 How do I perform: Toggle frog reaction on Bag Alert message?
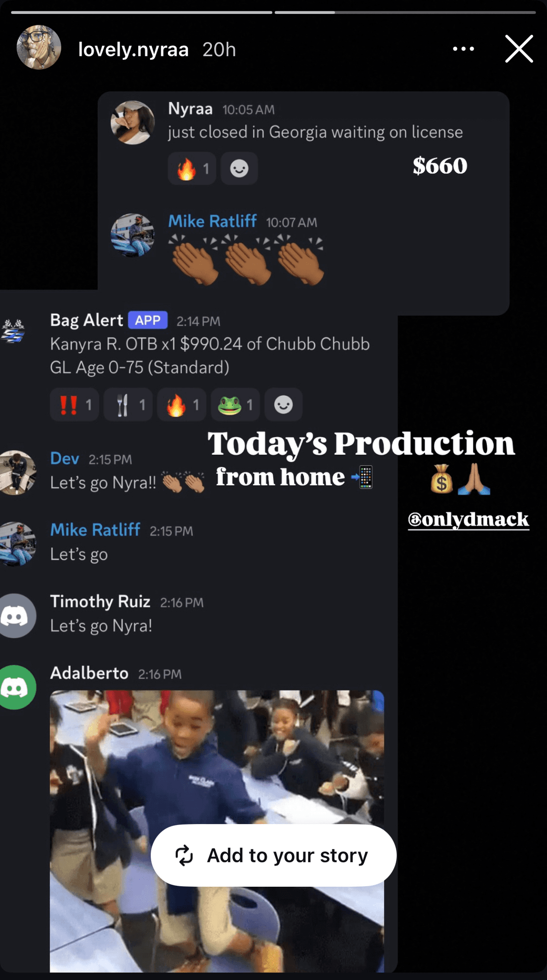click(235, 405)
